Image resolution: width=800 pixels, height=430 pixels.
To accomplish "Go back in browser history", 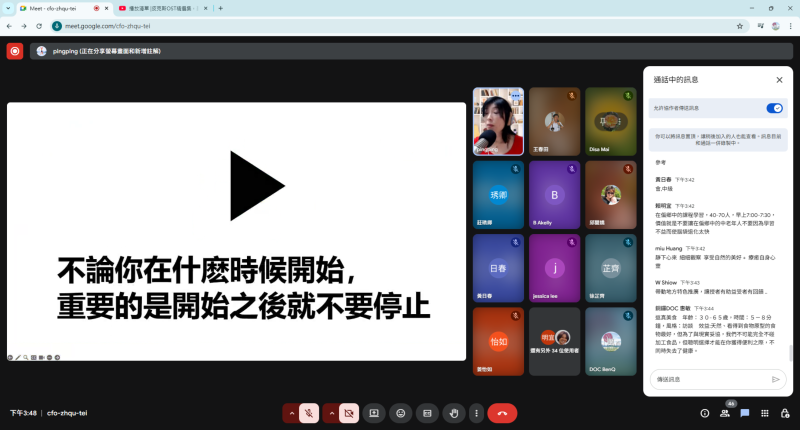I will click(x=9, y=26).
